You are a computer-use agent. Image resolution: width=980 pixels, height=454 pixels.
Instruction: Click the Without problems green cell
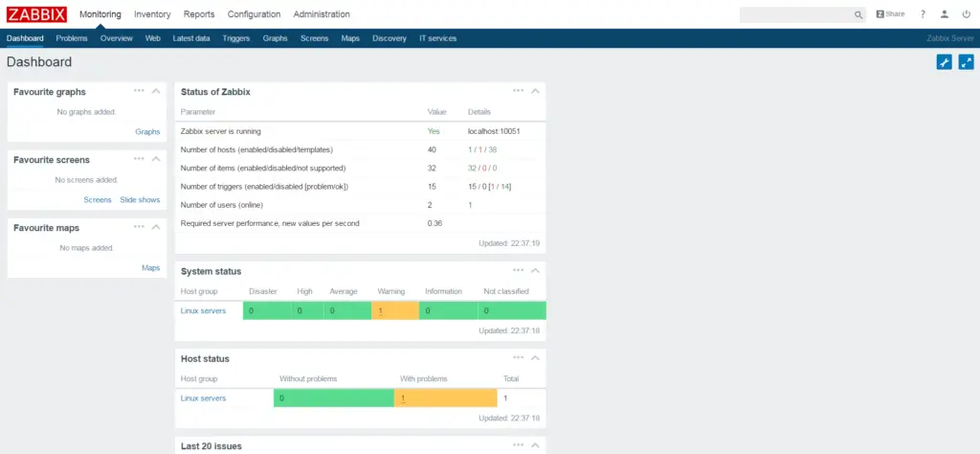pyautogui.click(x=334, y=398)
